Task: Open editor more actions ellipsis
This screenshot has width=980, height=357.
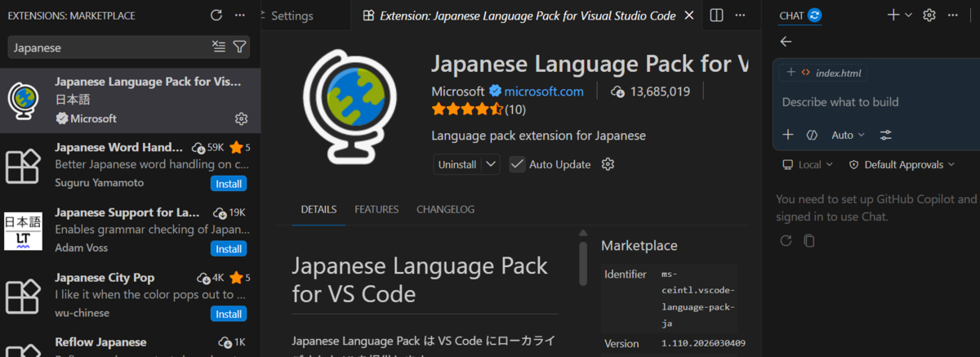Action: [740, 16]
